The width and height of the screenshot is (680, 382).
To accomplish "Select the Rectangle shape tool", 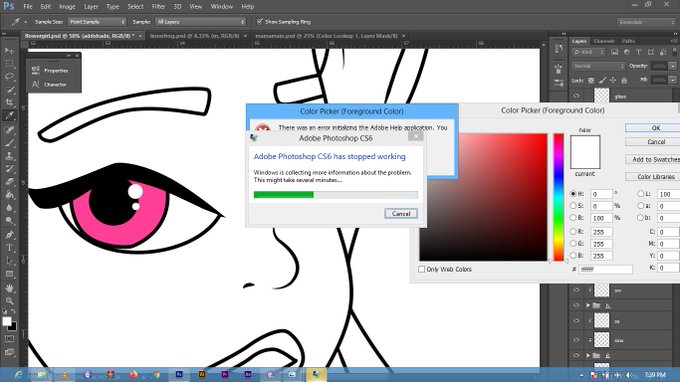I will [9, 274].
